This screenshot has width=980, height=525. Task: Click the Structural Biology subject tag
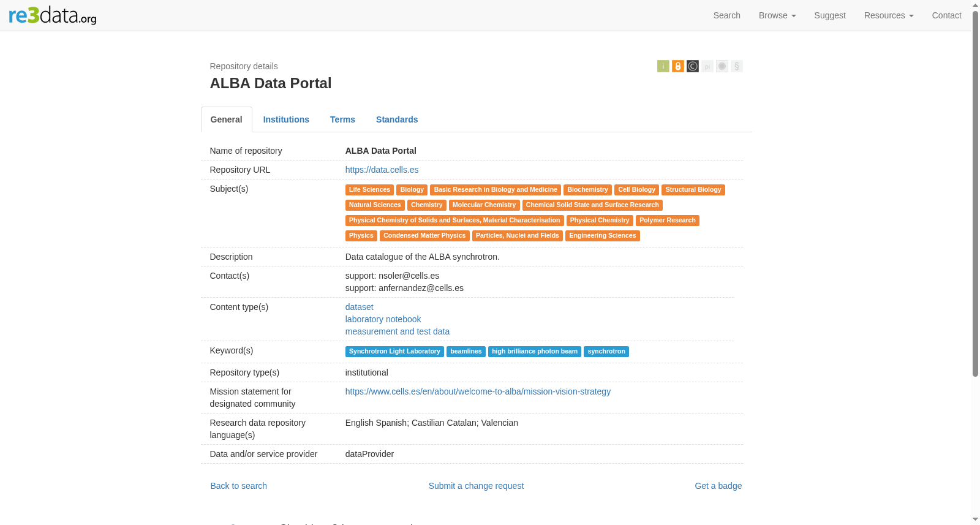click(693, 190)
